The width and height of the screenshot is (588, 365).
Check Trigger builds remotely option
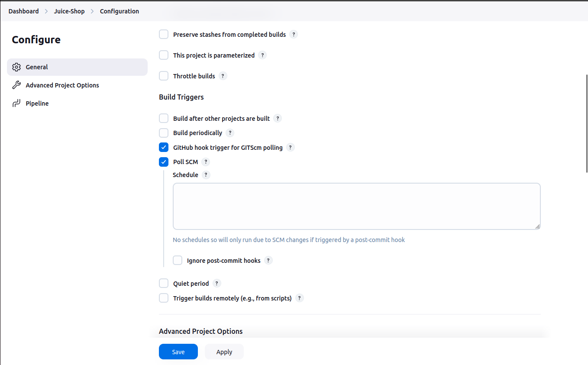(164, 298)
